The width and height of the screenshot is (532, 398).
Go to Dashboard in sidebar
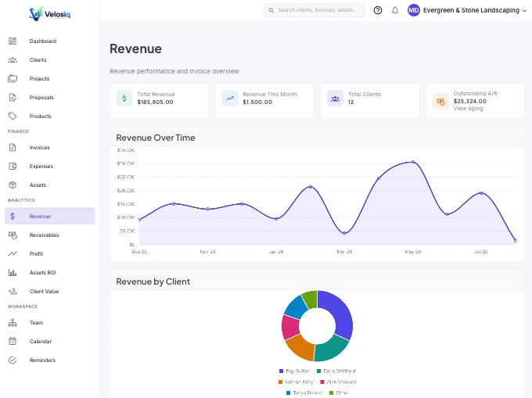43,41
